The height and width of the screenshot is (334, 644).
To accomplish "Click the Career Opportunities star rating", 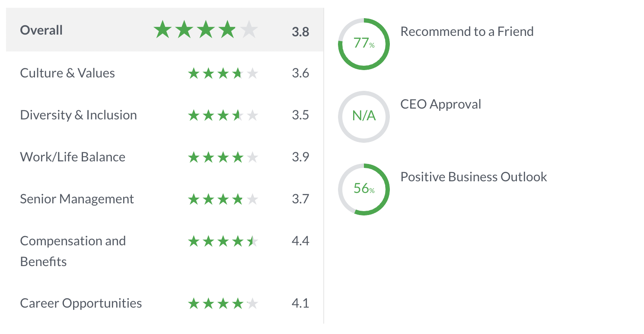I will tap(223, 304).
